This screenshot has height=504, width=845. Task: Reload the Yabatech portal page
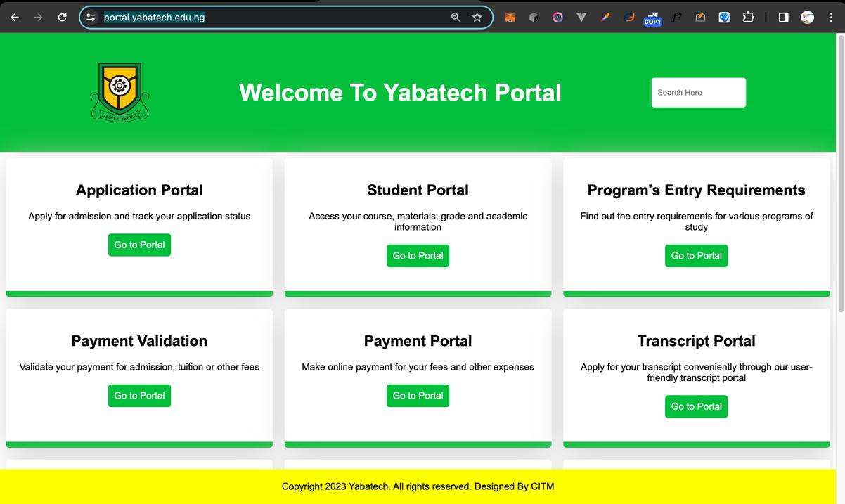pos(62,17)
